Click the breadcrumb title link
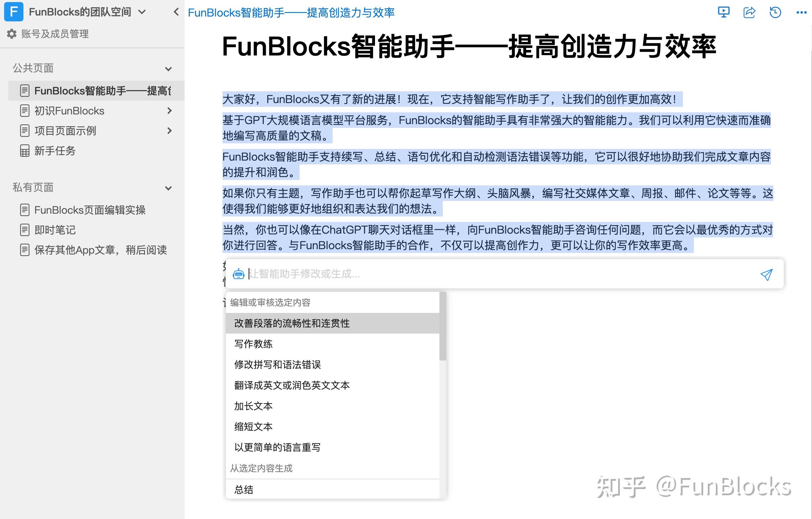The image size is (812, 519). (x=291, y=12)
